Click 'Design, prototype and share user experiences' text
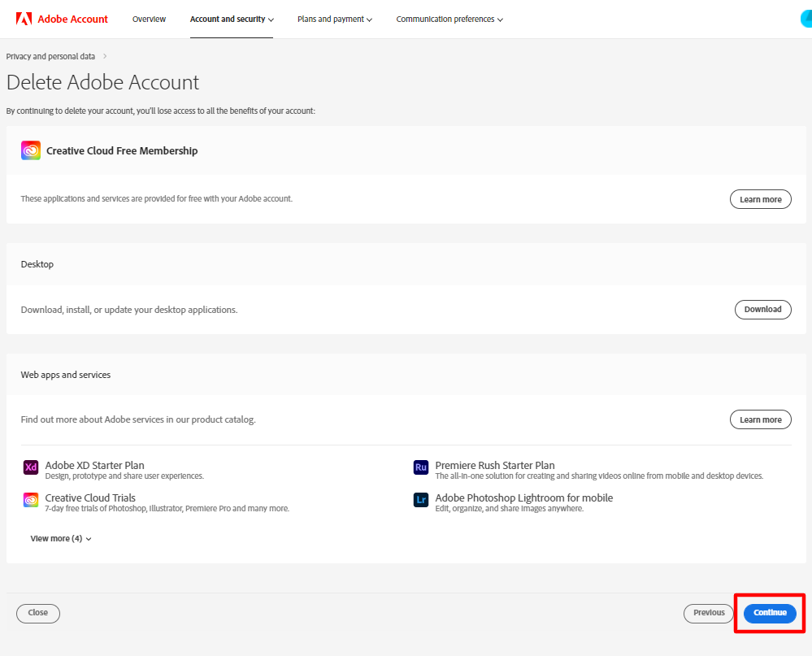Viewport: 812px width, 656px height. [124, 476]
